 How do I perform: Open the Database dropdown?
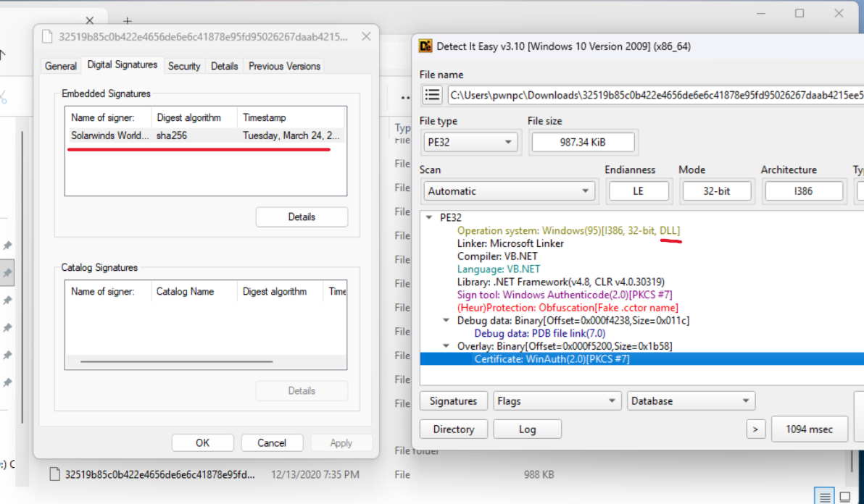tap(691, 401)
